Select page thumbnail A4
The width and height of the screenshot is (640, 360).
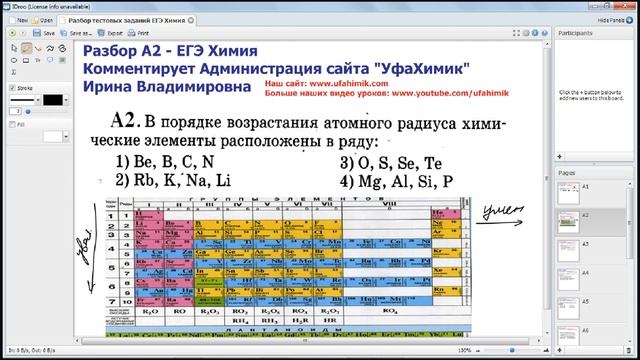[568, 280]
